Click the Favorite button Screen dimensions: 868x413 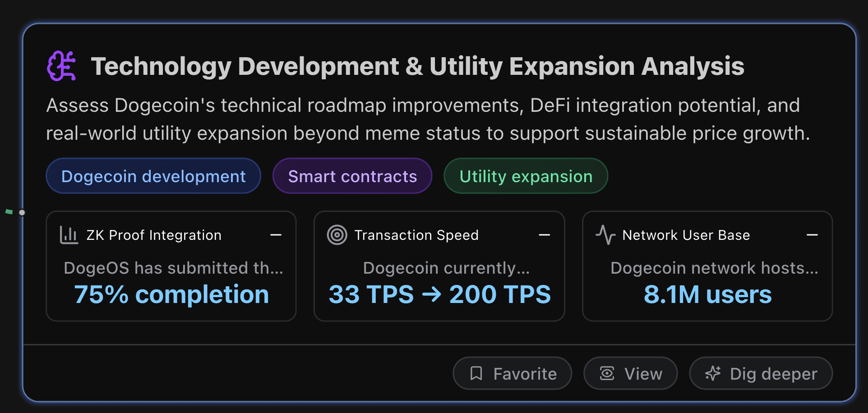tap(512, 373)
